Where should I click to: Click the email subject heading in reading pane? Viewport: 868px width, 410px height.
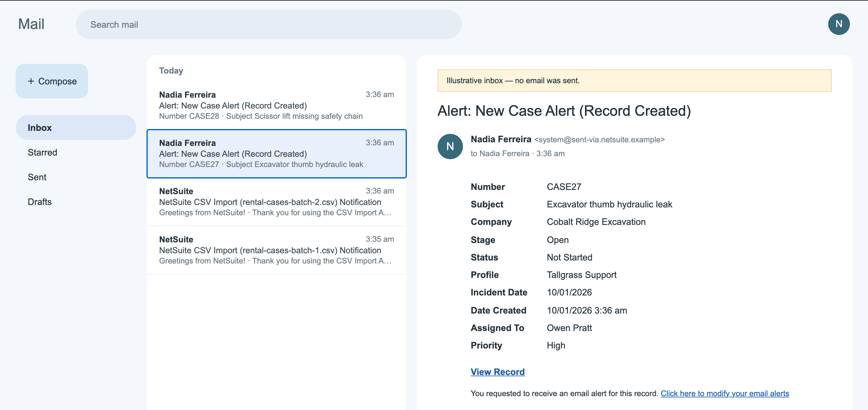pyautogui.click(x=564, y=111)
